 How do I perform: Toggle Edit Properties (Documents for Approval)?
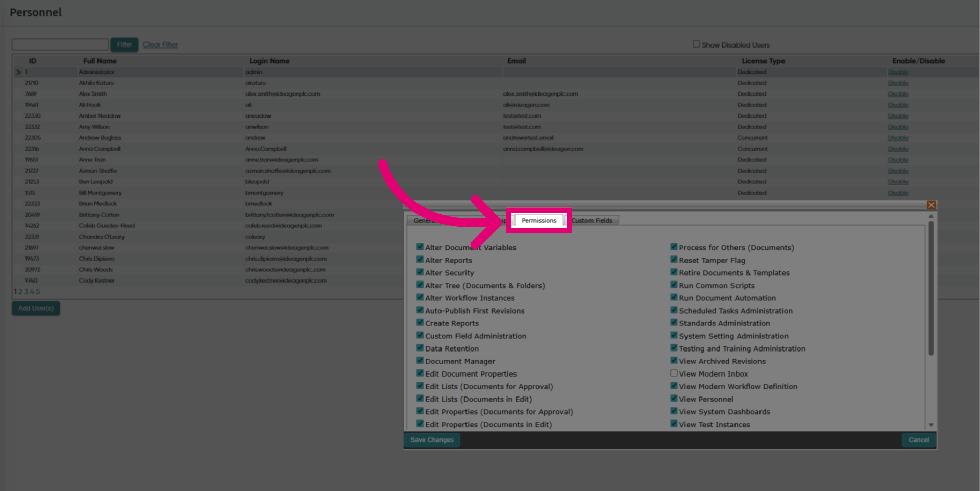click(x=420, y=411)
